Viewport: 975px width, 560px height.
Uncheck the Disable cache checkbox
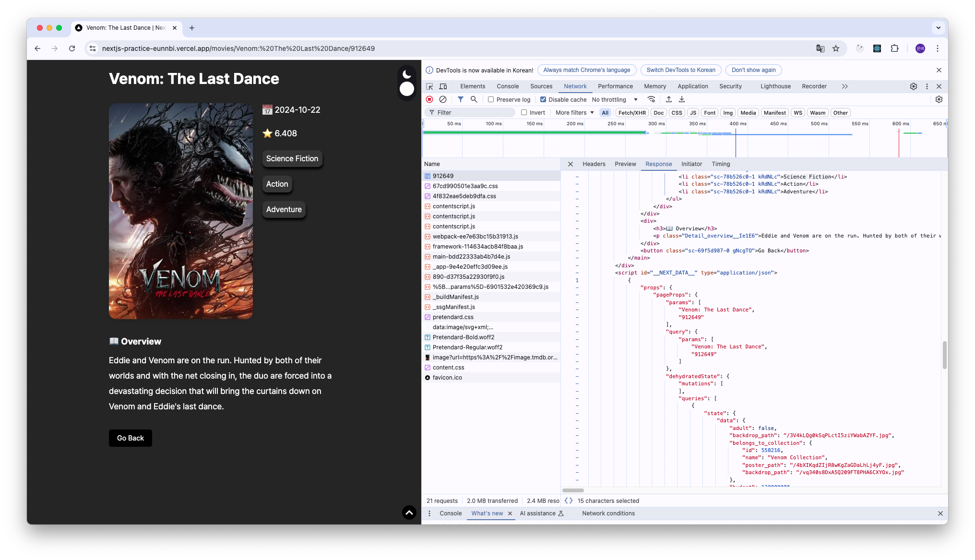click(543, 99)
